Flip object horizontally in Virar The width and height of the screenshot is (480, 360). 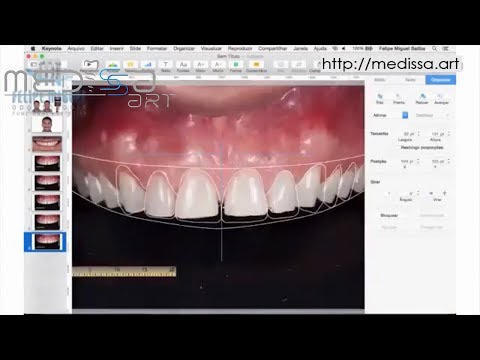tap(431, 193)
